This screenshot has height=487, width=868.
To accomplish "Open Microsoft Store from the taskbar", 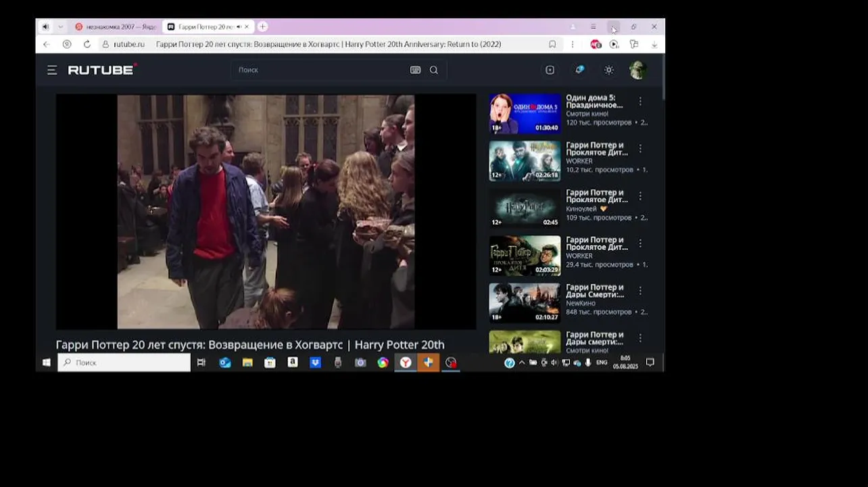I will [x=270, y=363].
